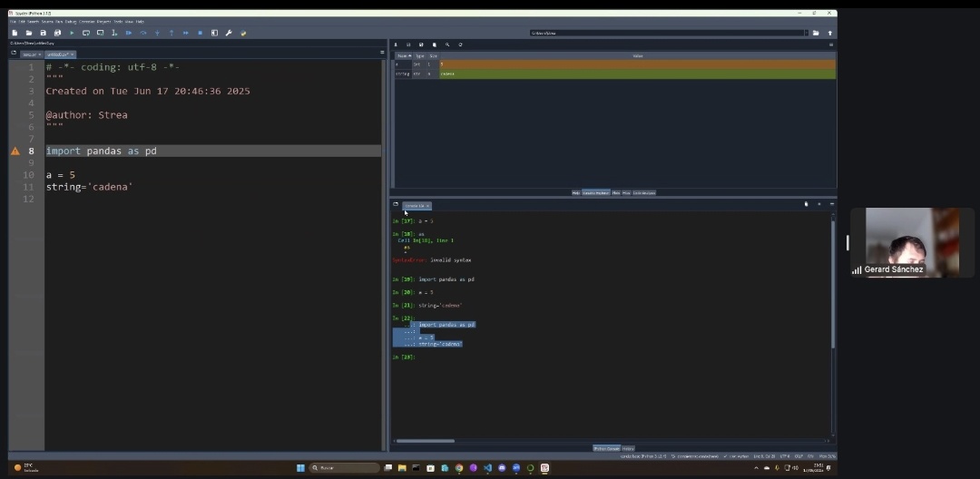Refresh variables in Variable Explorer

click(x=461, y=45)
